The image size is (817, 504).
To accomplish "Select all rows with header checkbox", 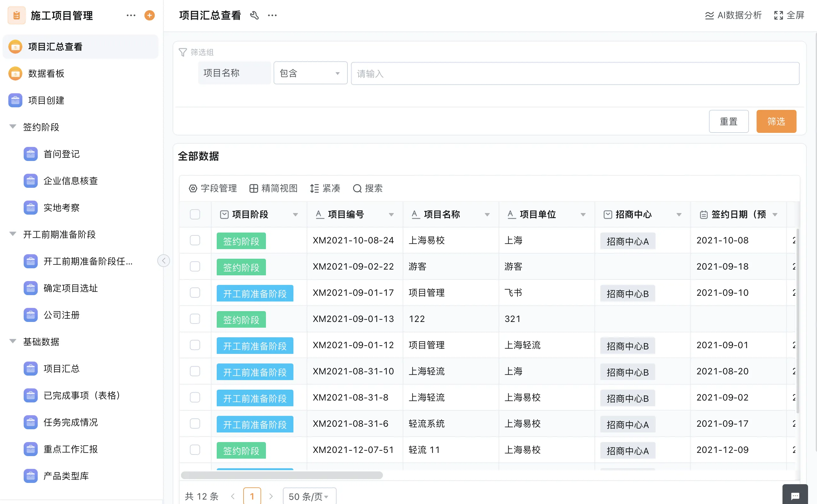I will (195, 214).
